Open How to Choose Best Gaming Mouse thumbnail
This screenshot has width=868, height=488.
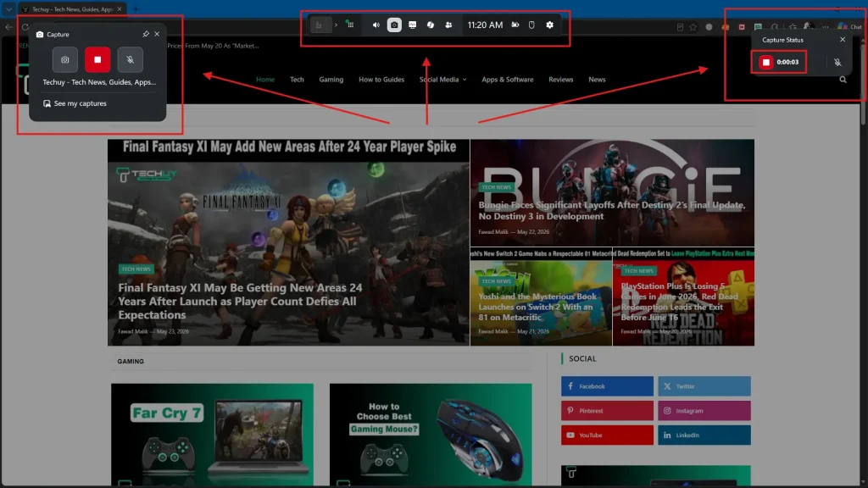[431, 435]
